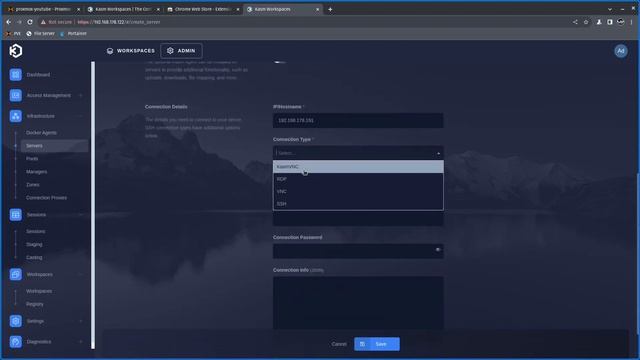Expand the Settings section

coord(80,321)
